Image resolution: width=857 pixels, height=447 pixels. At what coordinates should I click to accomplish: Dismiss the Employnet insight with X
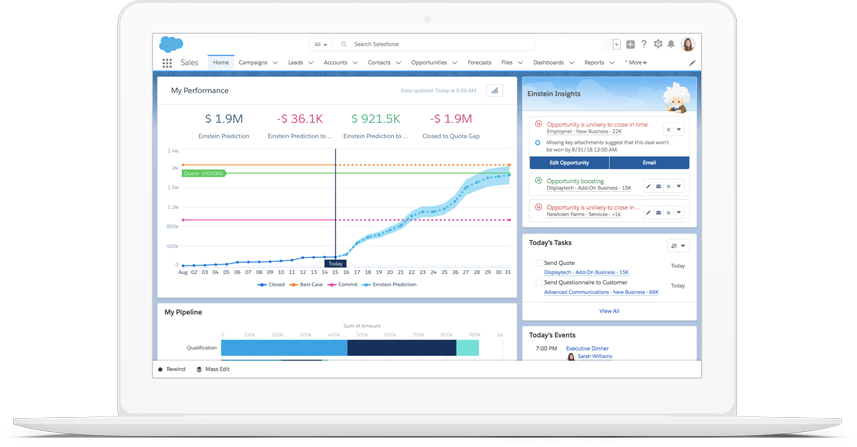coord(668,130)
